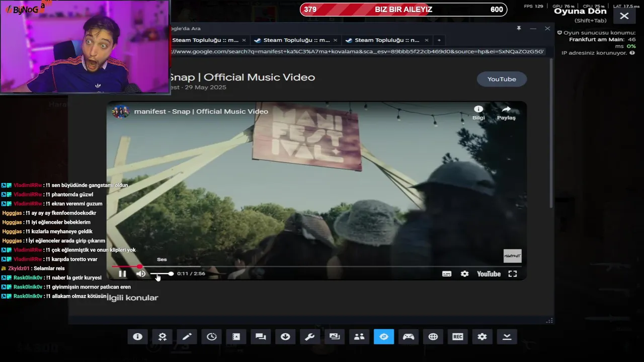The width and height of the screenshot is (644, 362).
Task: Open the video title 'manifest - Snap | Official Music Video'
Action: [201, 111]
